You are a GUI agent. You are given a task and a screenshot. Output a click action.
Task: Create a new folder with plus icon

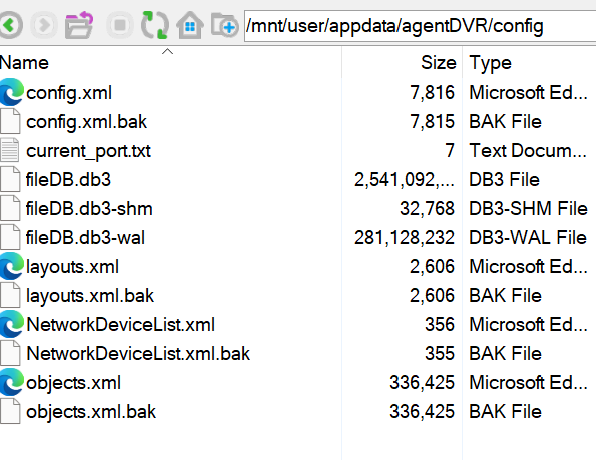[x=225, y=25]
